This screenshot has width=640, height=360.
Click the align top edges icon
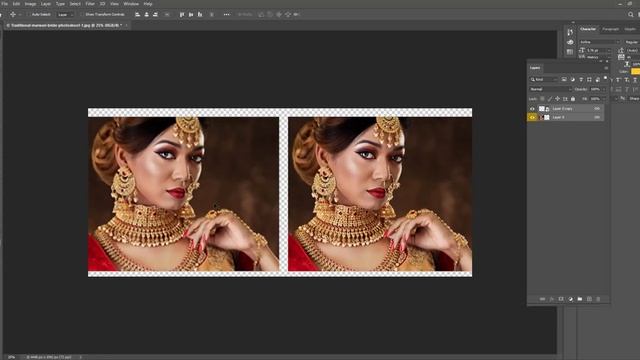(x=182, y=14)
